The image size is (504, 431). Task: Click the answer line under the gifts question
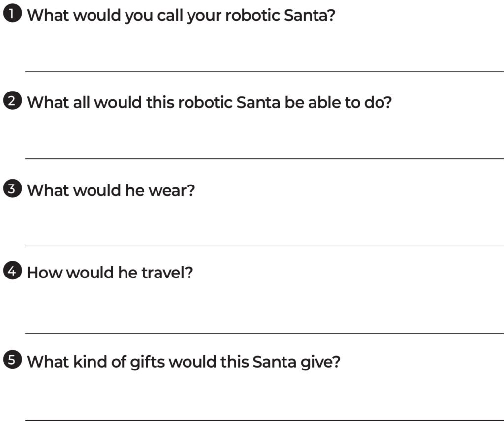click(264, 420)
